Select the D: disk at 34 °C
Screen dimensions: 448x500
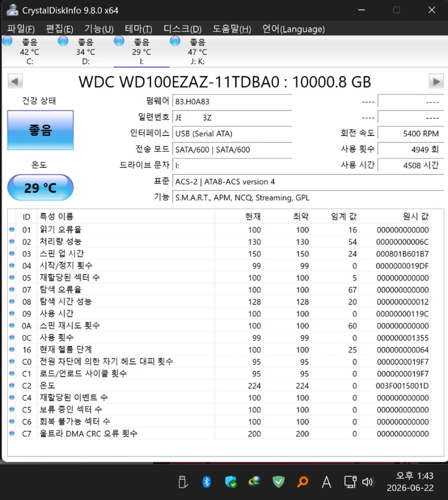(x=86, y=51)
